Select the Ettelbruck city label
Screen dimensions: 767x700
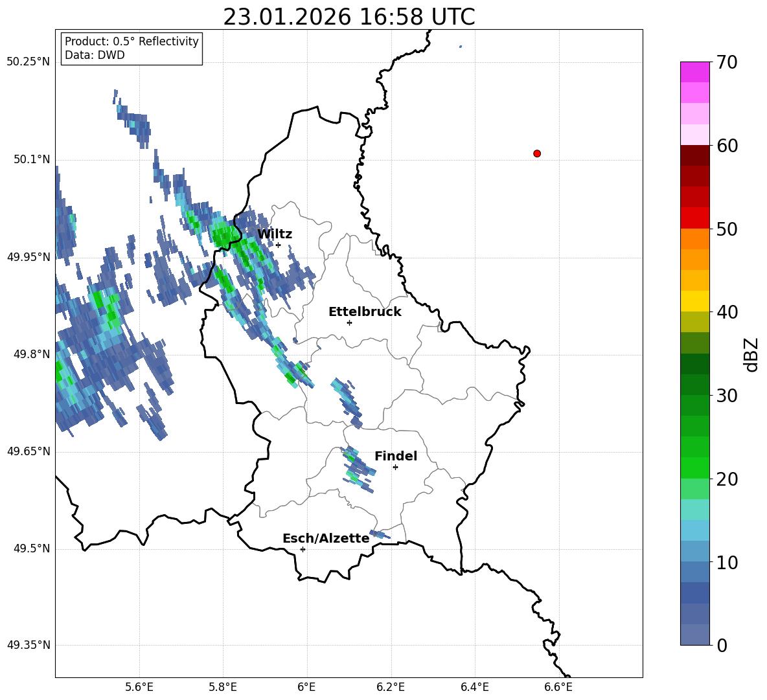(x=365, y=312)
